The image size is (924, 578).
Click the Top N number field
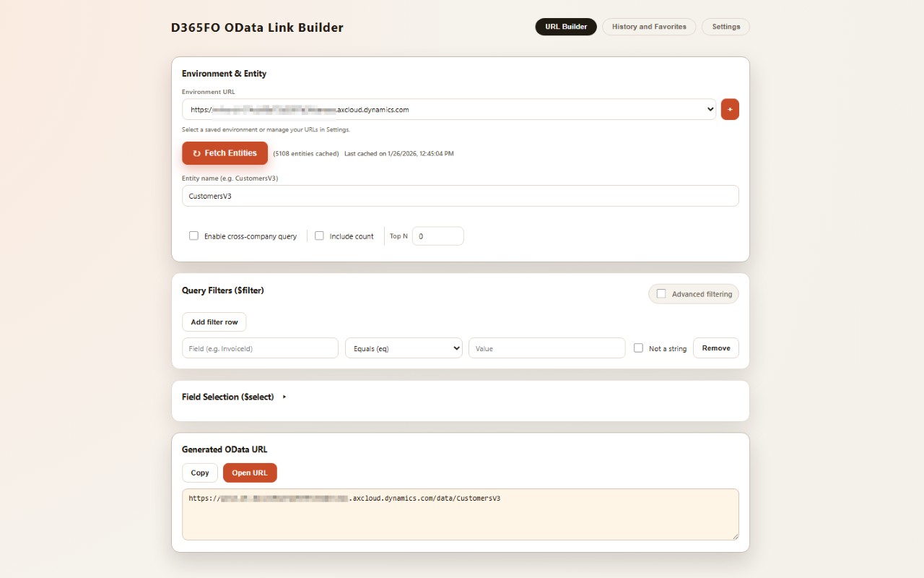(x=438, y=236)
